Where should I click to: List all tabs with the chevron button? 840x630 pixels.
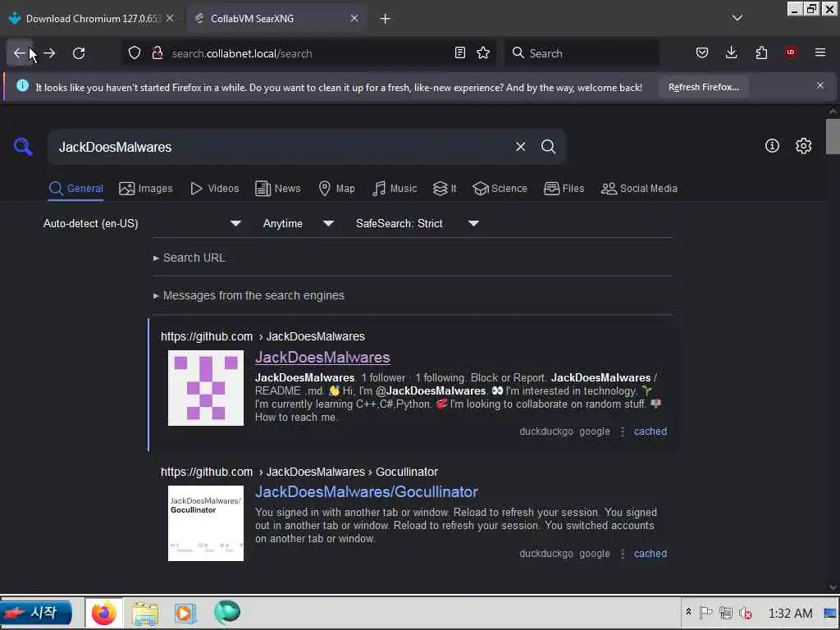[737, 18]
